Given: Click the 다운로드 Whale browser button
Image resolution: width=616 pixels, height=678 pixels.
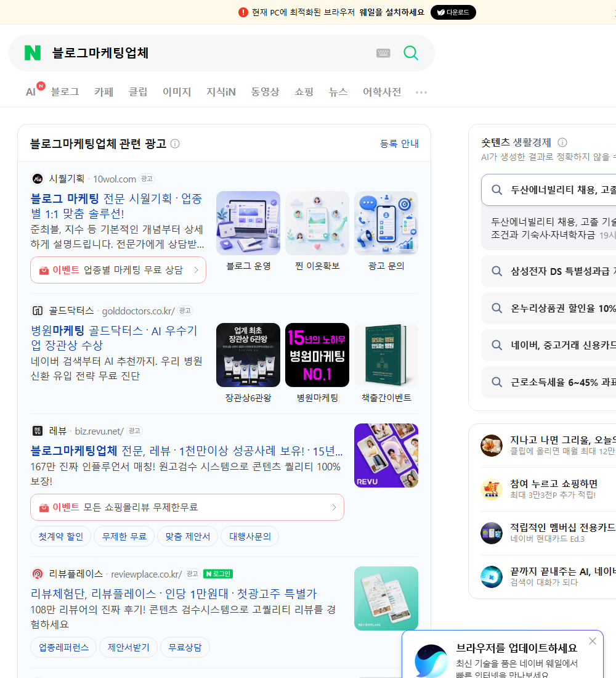Looking at the screenshot, I should tap(453, 12).
